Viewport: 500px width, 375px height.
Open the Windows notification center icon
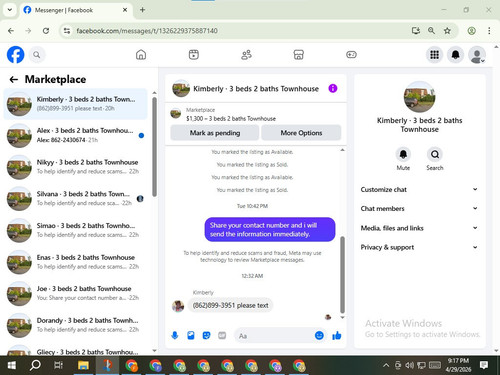tap(484, 365)
